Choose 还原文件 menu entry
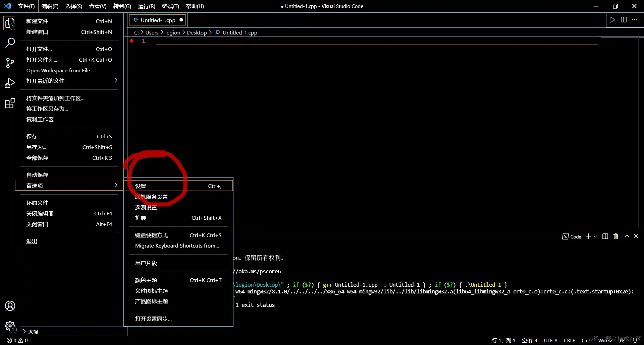 [69, 203]
